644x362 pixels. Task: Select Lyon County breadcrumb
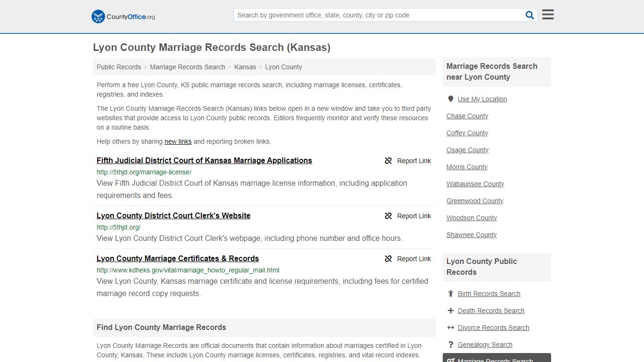click(283, 67)
